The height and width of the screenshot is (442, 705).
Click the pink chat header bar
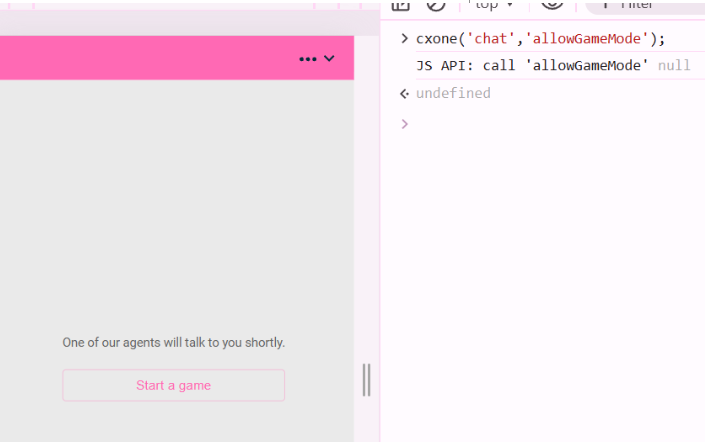(150, 58)
